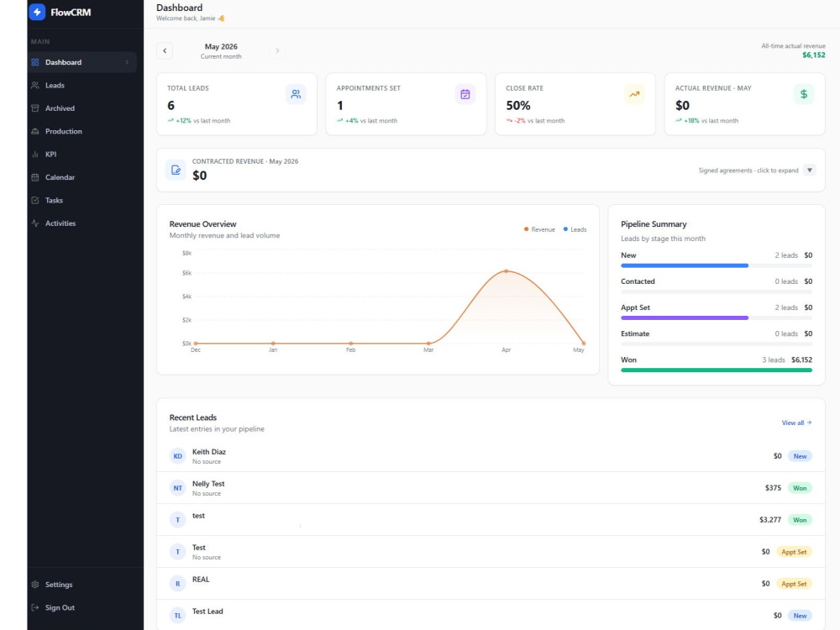Click the Activities pulse icon in sidebar

(x=34, y=223)
